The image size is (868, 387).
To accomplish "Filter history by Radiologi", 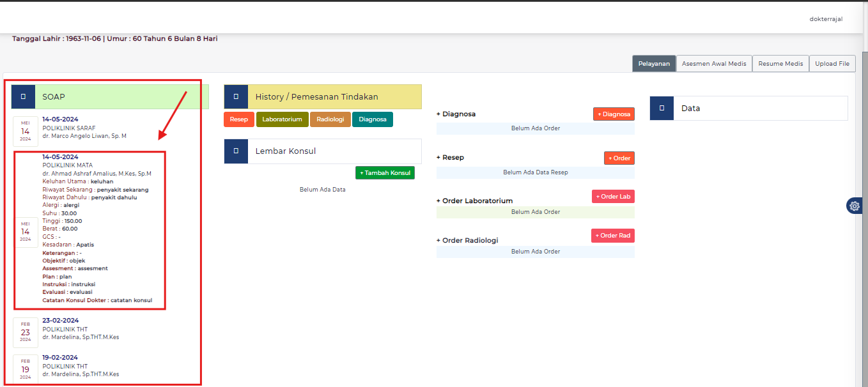I will click(x=330, y=119).
